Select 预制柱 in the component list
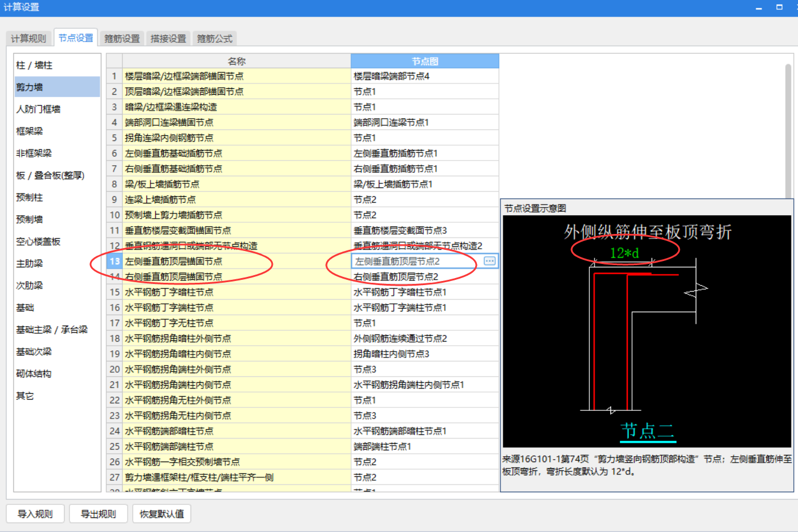 tap(57, 198)
